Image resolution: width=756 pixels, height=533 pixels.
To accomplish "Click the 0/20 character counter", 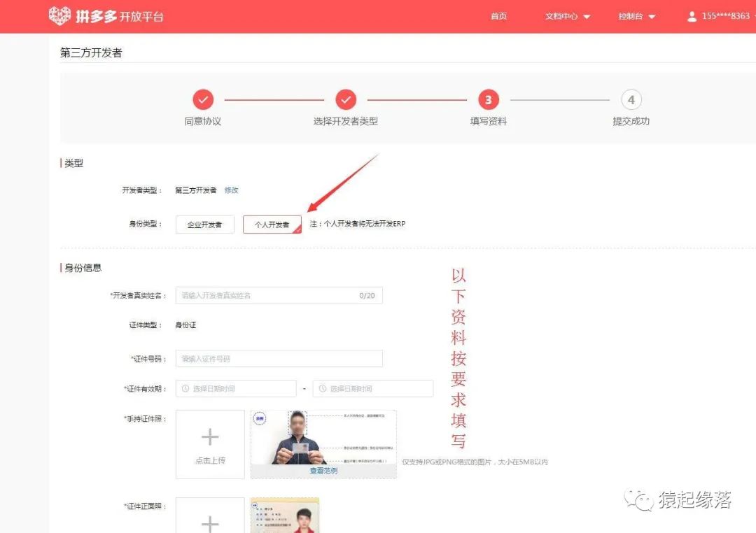I will click(367, 295).
